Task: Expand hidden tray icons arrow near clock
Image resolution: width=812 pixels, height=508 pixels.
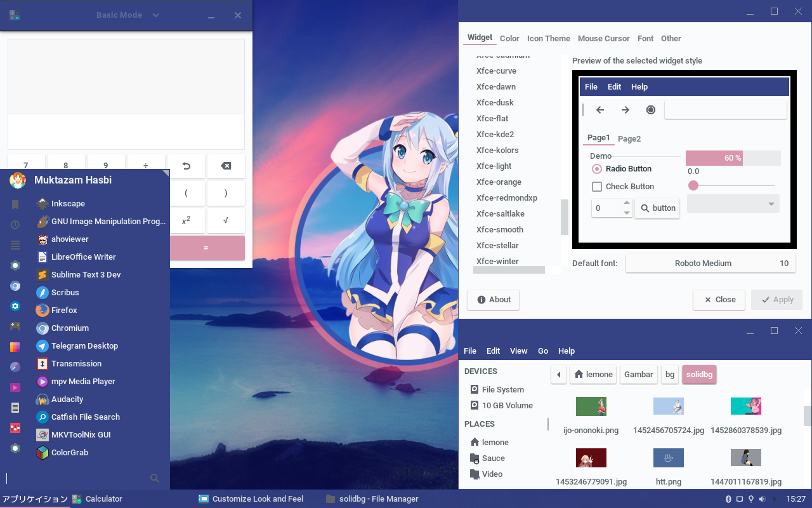Action: point(774,499)
